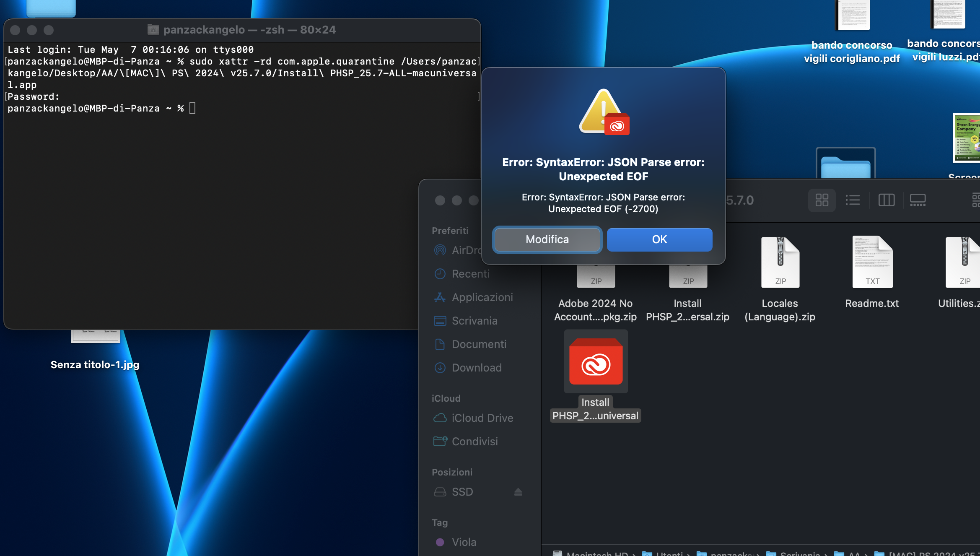
Task: Select Senza titolo-1.jpg label on the desktop
Action: click(95, 365)
